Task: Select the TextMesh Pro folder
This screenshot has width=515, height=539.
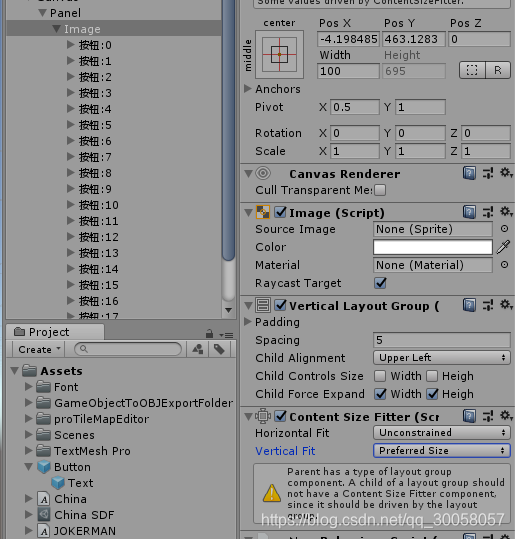Action: (x=84, y=451)
